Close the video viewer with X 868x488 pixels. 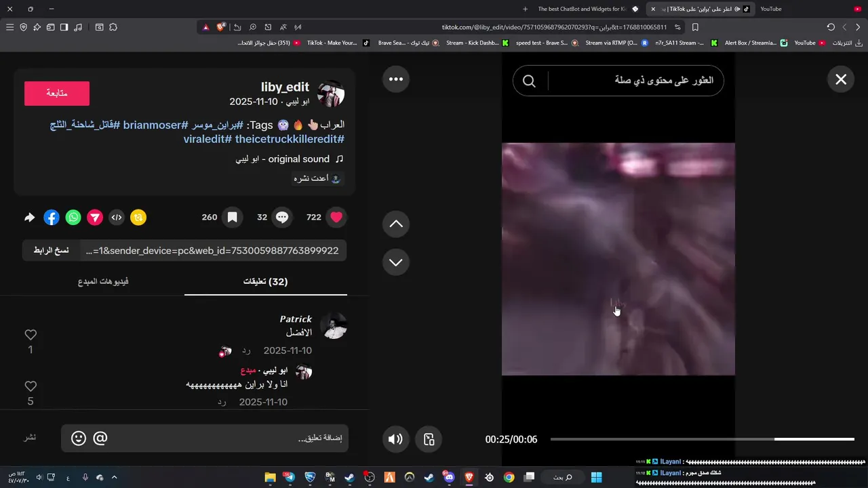coord(841,79)
